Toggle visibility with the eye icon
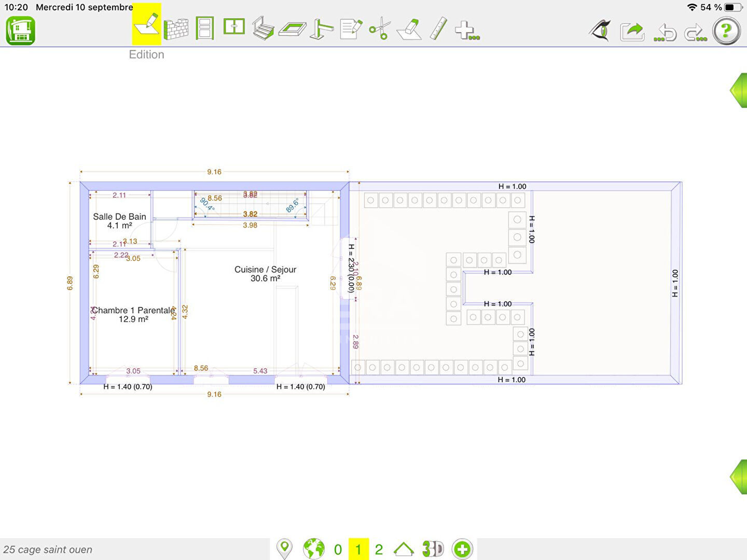The image size is (747, 560). [x=600, y=31]
